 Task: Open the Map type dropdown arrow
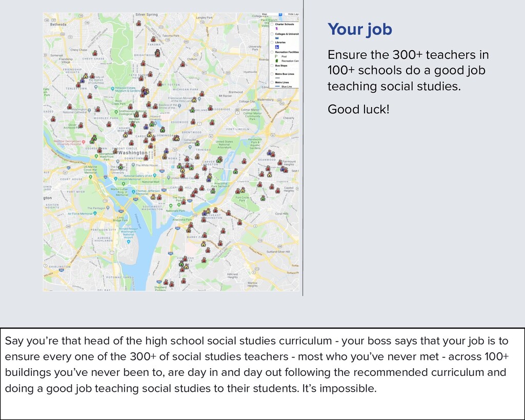(x=280, y=14)
